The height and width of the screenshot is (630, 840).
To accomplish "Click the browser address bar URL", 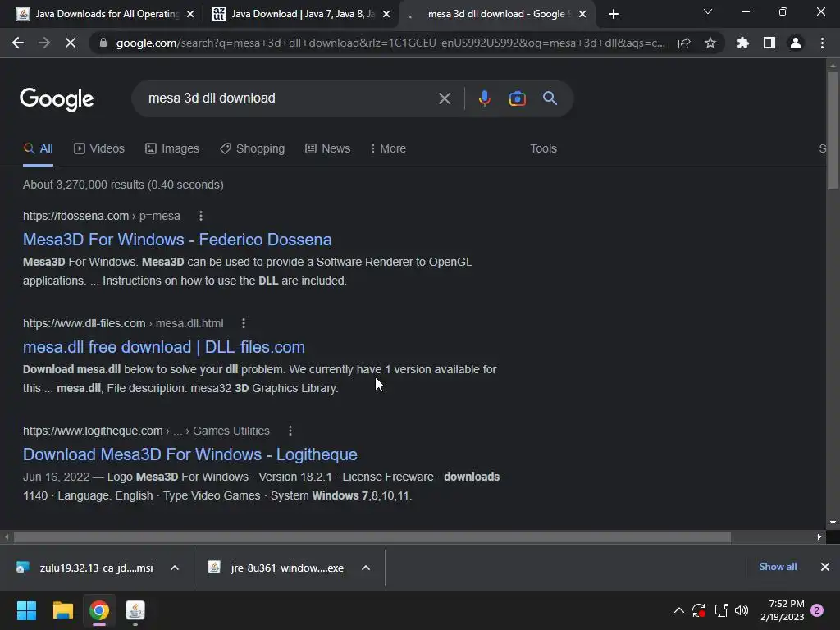I will tap(390, 43).
